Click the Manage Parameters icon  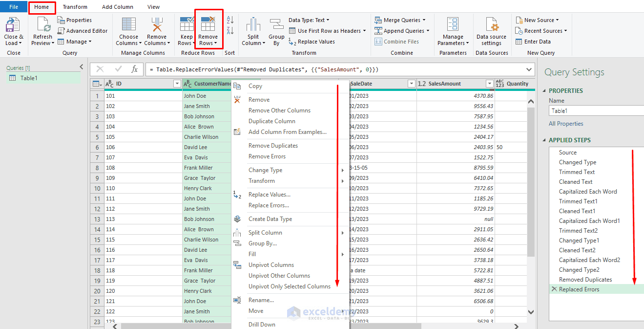coord(453,24)
